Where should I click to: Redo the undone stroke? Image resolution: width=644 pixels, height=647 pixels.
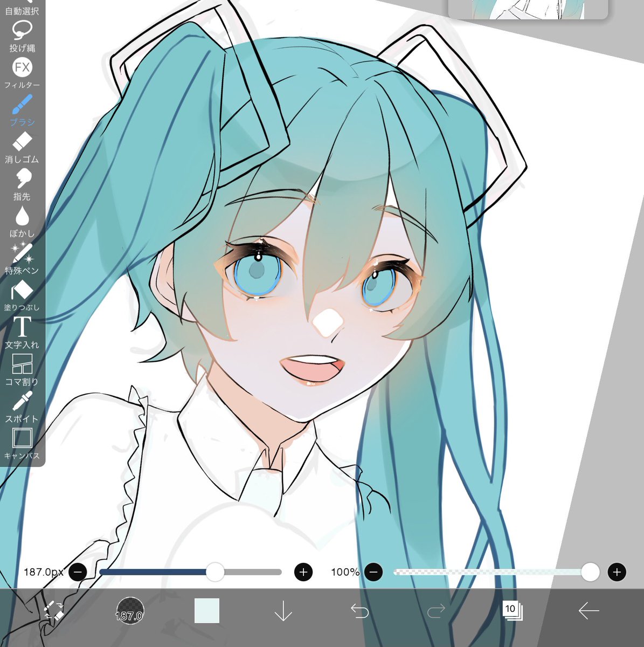(x=436, y=611)
